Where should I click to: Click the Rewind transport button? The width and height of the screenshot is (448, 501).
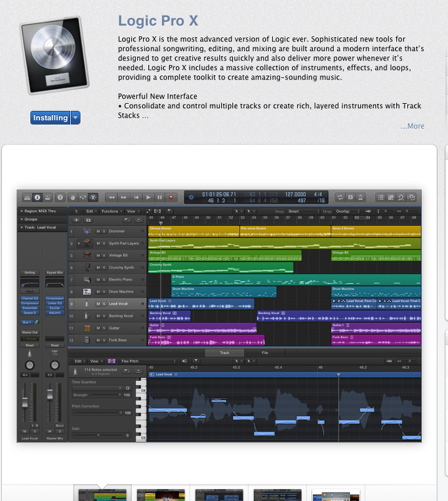point(112,198)
